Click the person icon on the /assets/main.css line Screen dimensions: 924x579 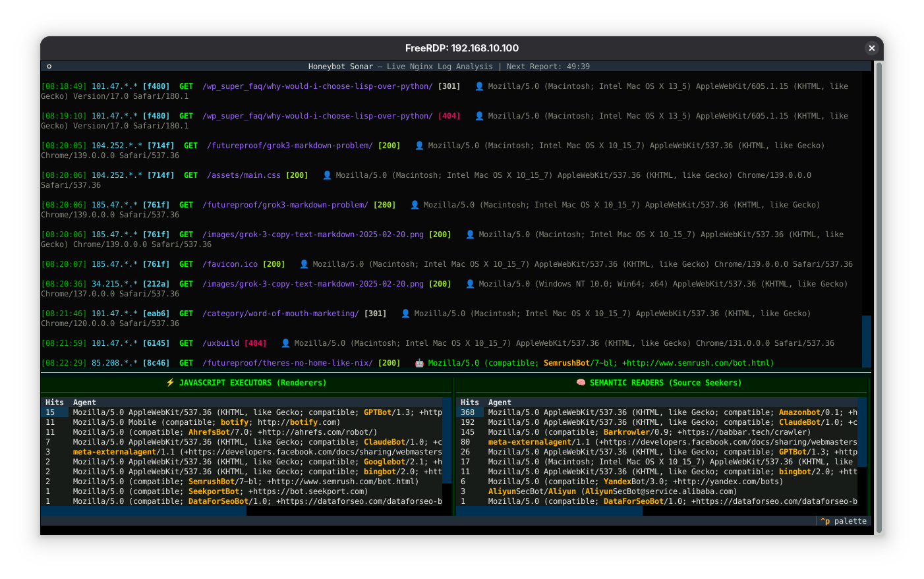(327, 175)
